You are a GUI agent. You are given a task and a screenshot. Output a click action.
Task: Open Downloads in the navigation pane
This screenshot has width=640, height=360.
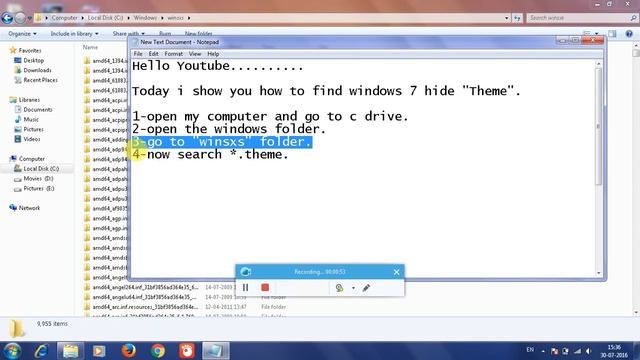[x=37, y=70]
